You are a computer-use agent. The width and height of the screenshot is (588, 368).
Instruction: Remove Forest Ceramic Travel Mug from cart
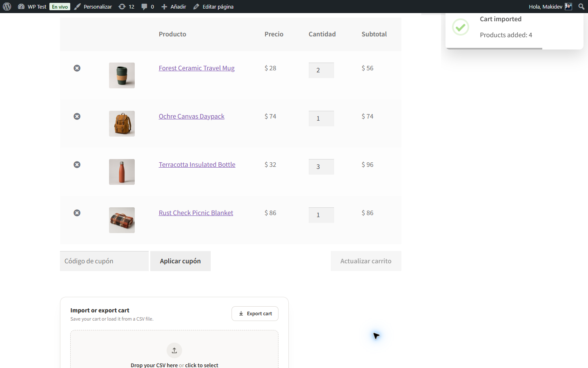click(x=77, y=68)
